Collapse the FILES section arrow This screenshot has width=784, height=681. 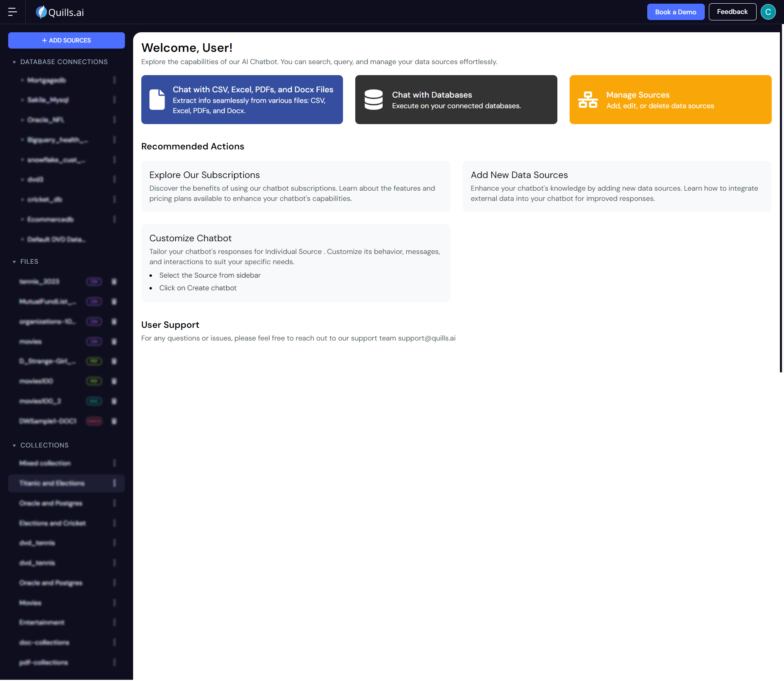(x=14, y=262)
